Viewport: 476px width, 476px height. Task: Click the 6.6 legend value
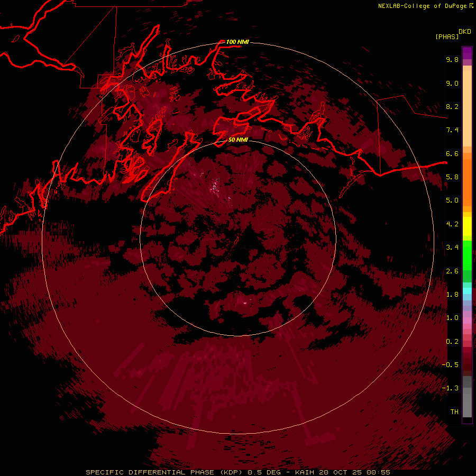pos(452,153)
